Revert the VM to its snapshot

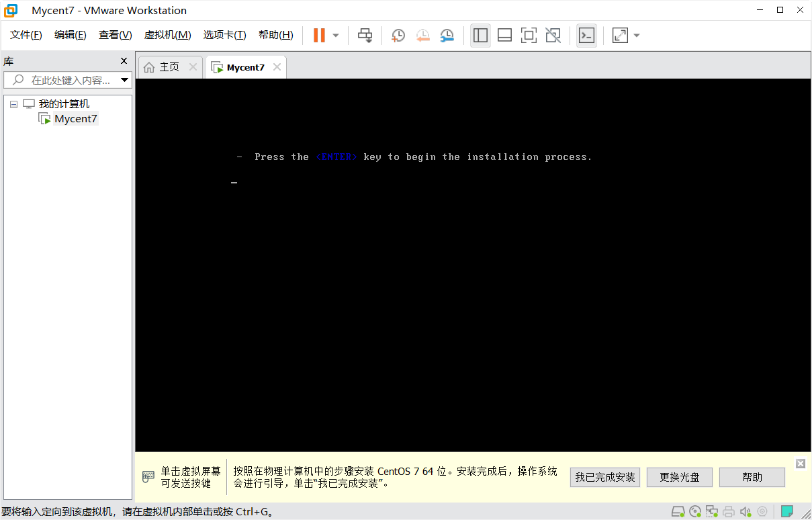422,35
